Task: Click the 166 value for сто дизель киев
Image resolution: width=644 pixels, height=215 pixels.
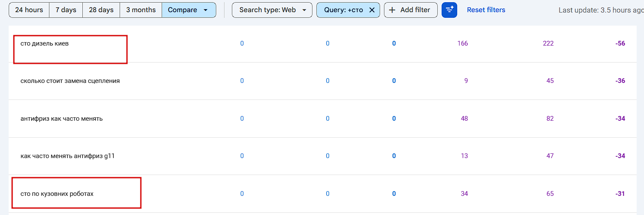Action: 462,43
